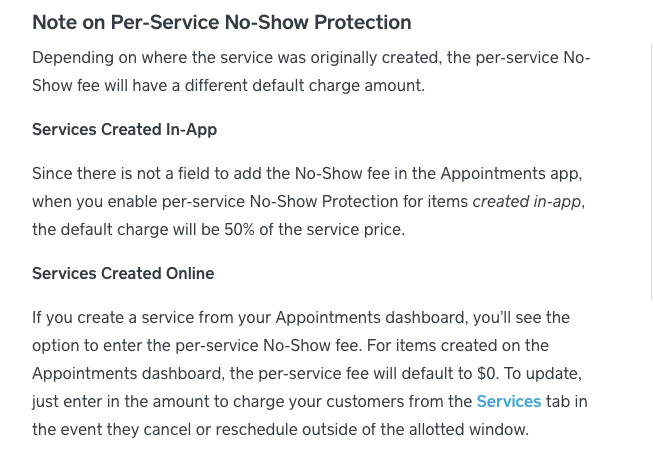Click the line 'Depending on where the service was originally created'
This screenshot has width=653, height=463.
point(311,57)
